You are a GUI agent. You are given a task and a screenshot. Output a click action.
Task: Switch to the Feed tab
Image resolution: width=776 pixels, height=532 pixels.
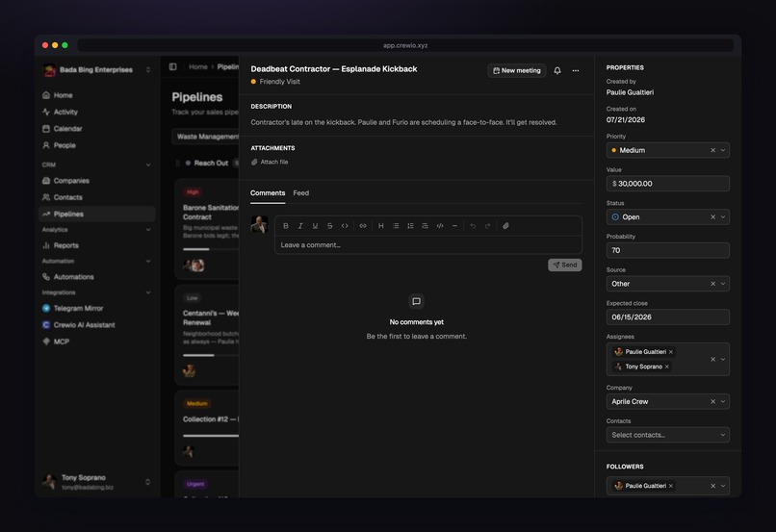click(301, 192)
